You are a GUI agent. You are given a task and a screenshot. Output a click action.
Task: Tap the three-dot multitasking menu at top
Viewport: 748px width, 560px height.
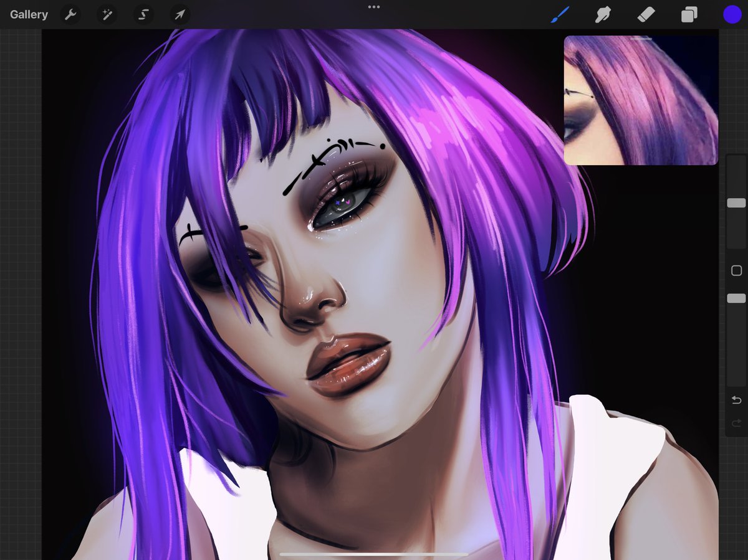click(x=374, y=7)
